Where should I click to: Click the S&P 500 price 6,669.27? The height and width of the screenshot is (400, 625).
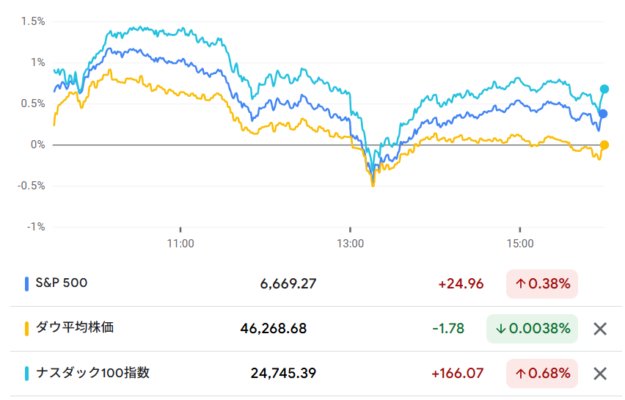(x=288, y=284)
